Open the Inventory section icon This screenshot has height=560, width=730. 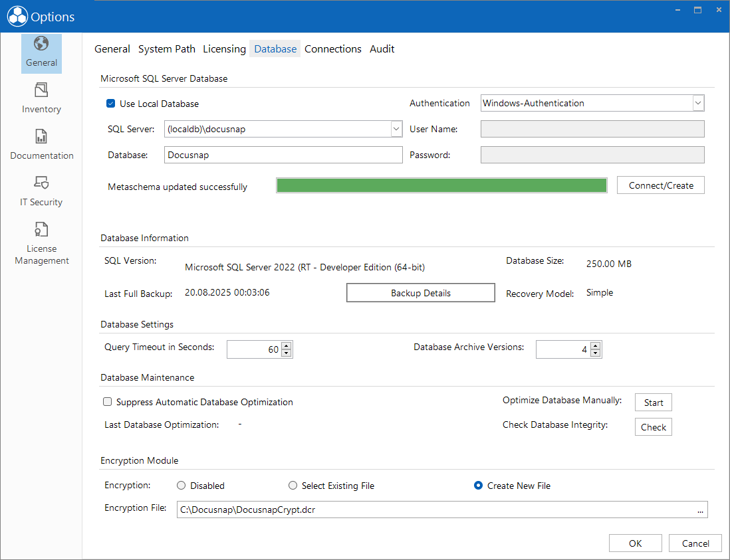pyautogui.click(x=41, y=90)
